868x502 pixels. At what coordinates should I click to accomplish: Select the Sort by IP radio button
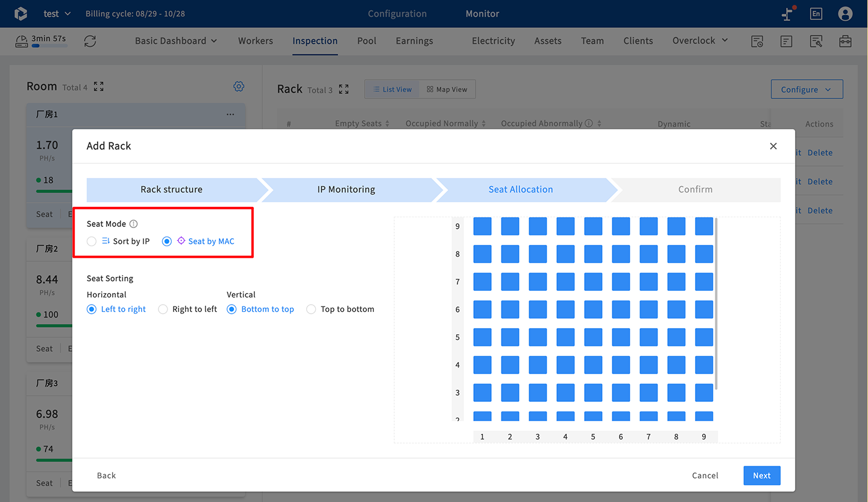coord(92,241)
